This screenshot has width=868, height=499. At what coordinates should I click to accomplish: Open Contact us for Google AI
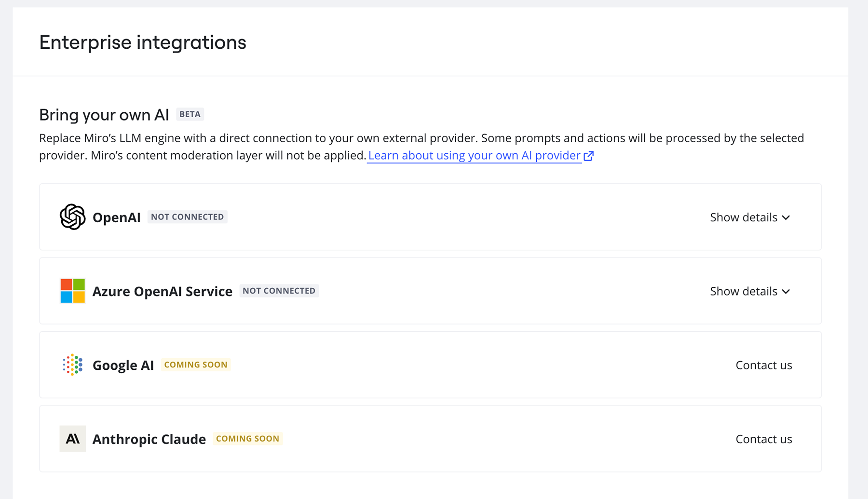tap(763, 365)
